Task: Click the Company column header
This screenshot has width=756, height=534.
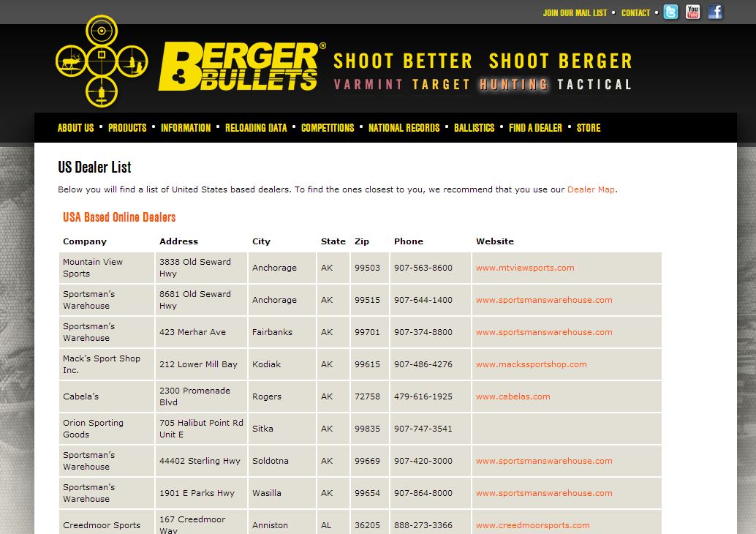Action: coord(85,241)
